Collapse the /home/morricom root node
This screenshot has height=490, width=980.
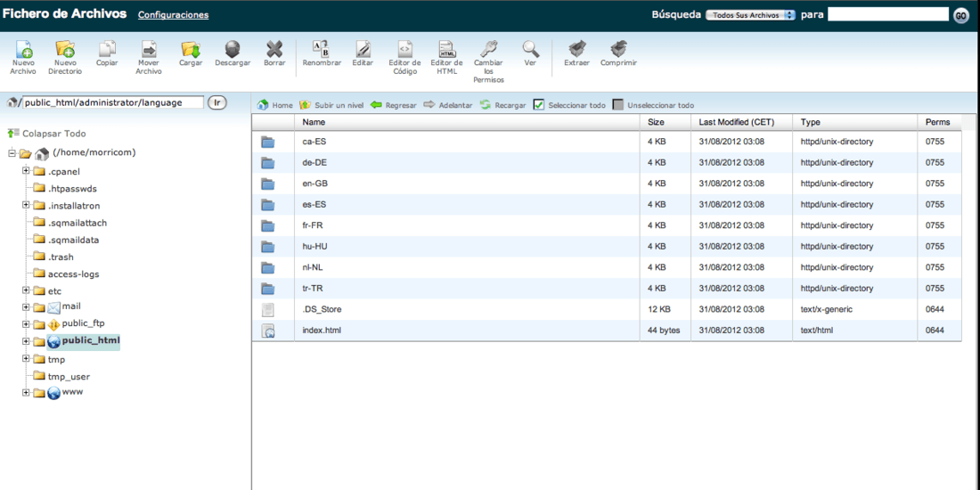pyautogui.click(x=12, y=153)
